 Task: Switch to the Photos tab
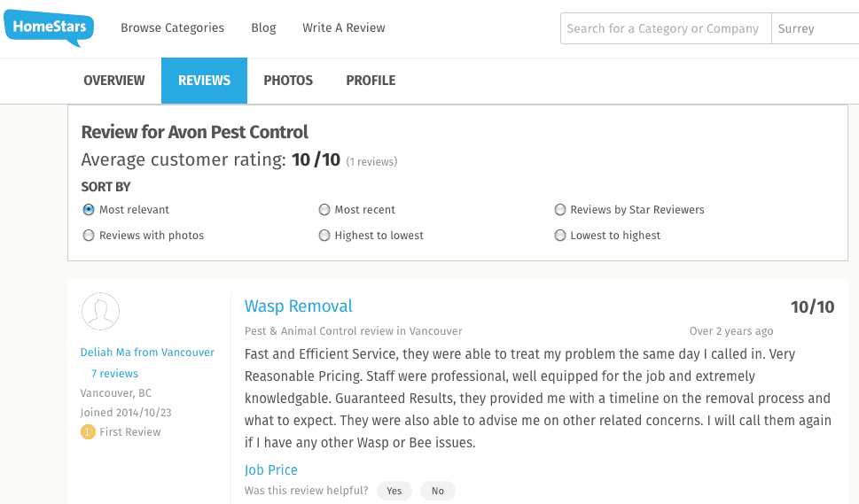click(x=288, y=81)
